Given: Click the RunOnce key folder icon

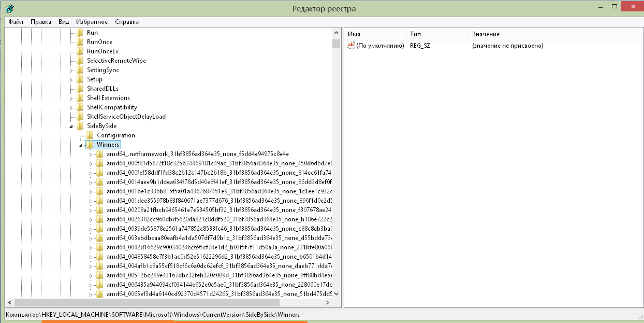Looking at the screenshot, I should 80,42.
